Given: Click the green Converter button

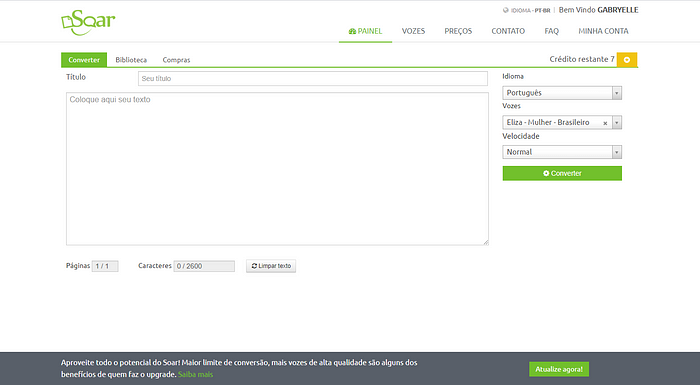Looking at the screenshot, I should [562, 173].
